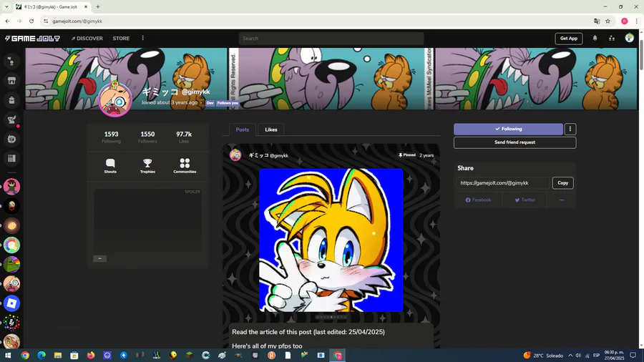Open the library shelf icon in sidebar

pyautogui.click(x=11, y=158)
